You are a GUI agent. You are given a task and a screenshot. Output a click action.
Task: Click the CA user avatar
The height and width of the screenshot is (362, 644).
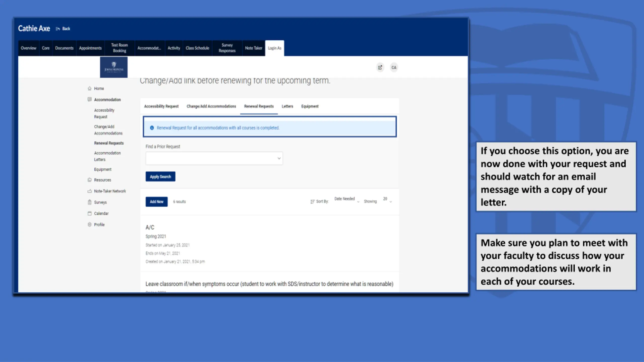(x=394, y=67)
